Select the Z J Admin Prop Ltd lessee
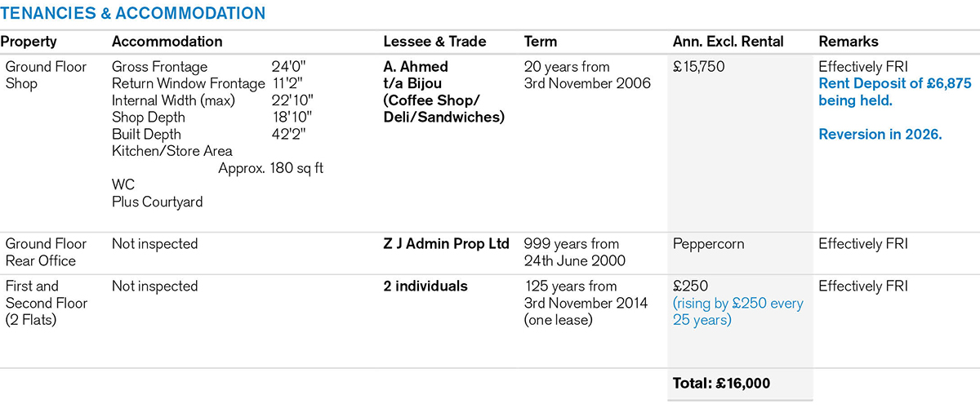 446,244
